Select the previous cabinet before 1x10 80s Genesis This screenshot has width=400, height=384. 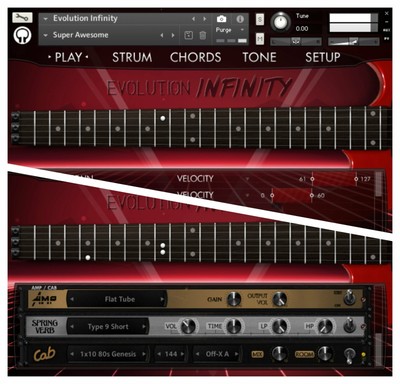point(72,354)
